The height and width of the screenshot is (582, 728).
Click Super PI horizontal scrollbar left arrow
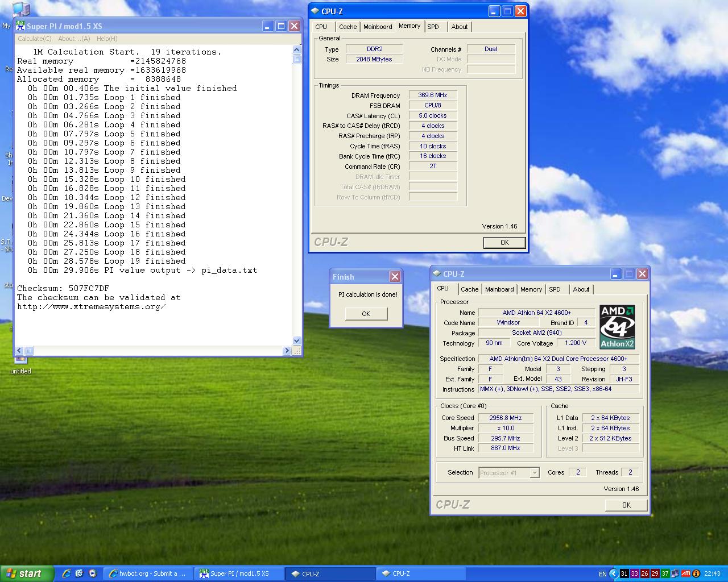click(19, 351)
